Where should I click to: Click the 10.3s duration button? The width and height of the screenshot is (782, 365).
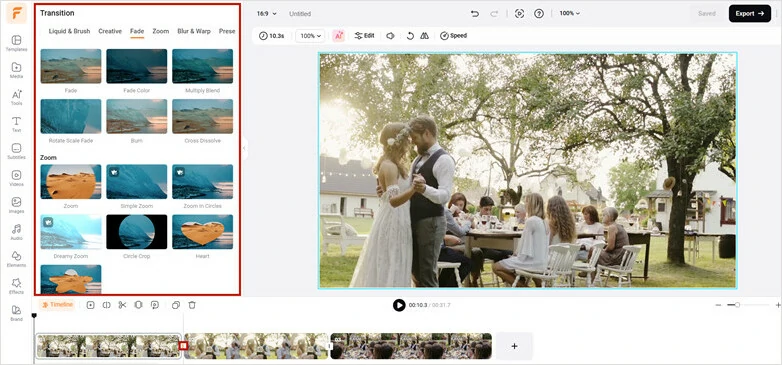pos(272,36)
